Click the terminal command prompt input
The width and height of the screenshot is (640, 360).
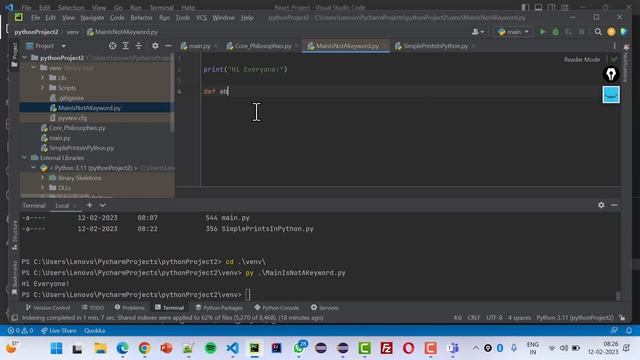(x=248, y=295)
